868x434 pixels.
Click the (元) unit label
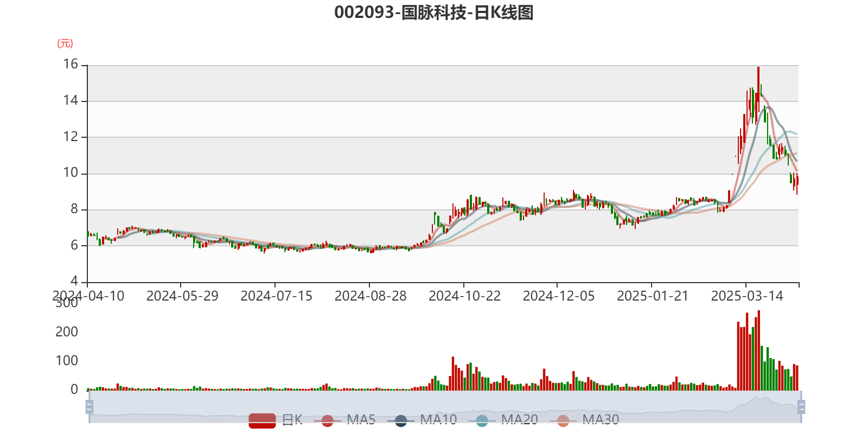65,43
